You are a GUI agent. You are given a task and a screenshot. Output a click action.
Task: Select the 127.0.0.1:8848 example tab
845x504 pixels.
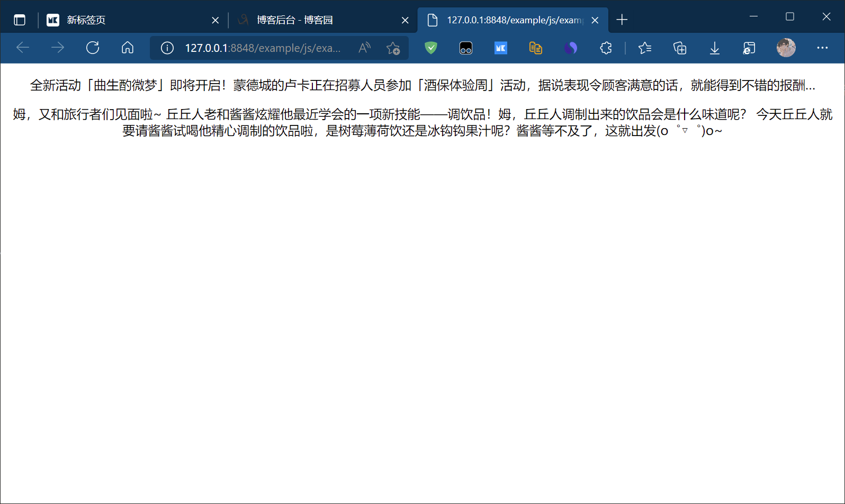(x=513, y=20)
